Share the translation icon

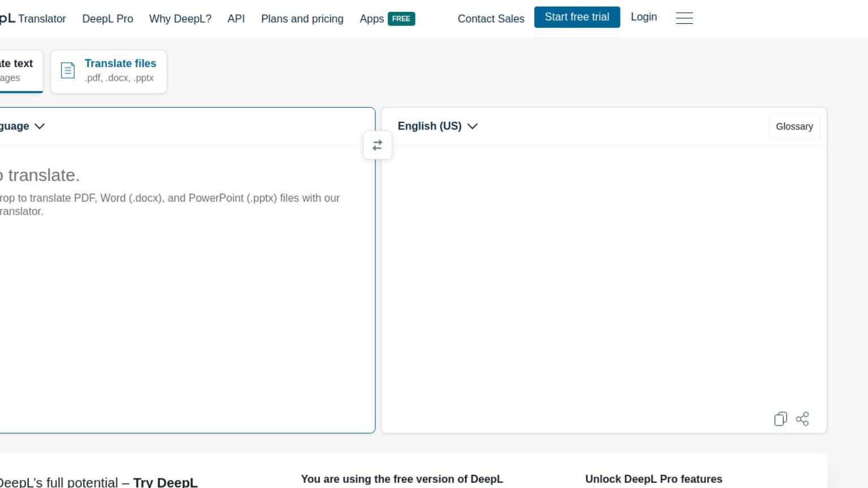pyautogui.click(x=802, y=419)
